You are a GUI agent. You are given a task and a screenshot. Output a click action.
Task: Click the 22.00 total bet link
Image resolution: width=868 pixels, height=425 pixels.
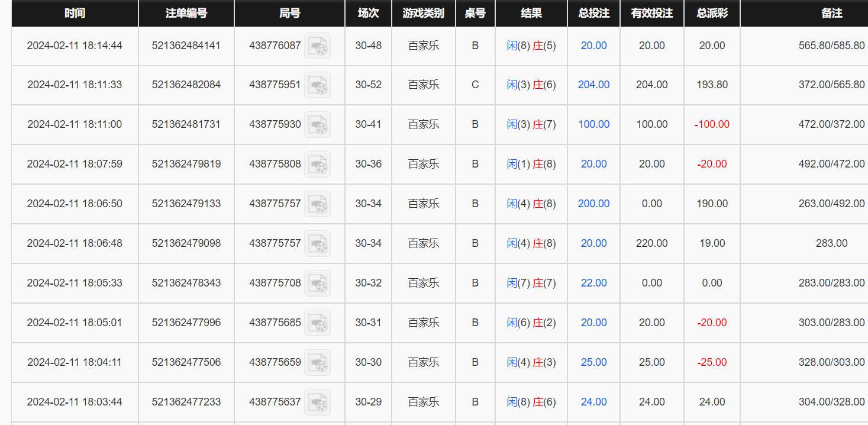point(593,283)
